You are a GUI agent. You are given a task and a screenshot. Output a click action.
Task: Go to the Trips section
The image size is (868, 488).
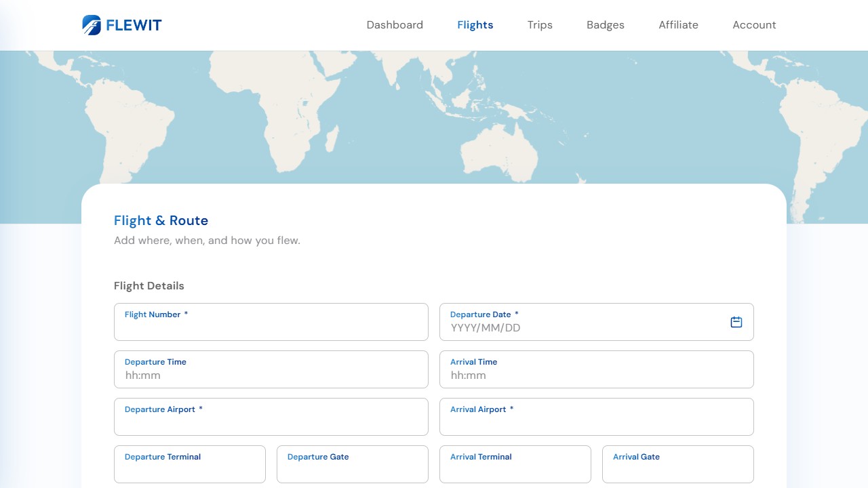[540, 25]
